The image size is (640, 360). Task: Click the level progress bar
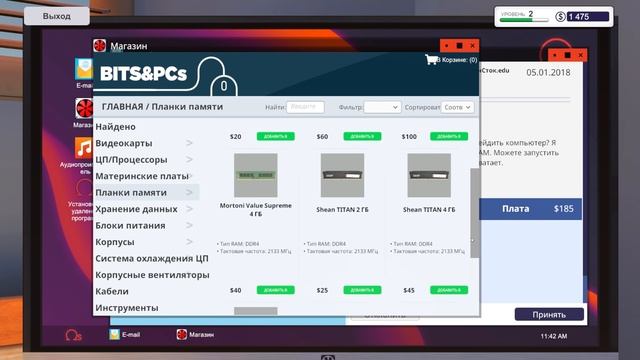pyautogui.click(x=524, y=20)
